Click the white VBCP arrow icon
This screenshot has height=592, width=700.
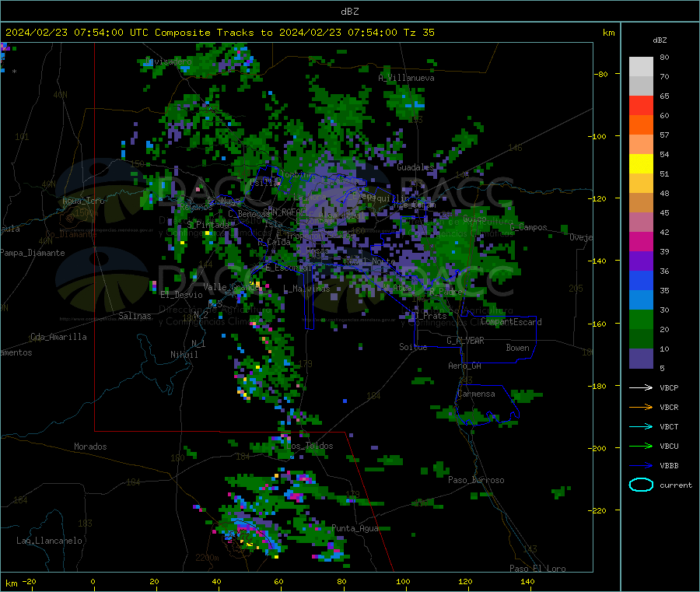click(x=641, y=387)
